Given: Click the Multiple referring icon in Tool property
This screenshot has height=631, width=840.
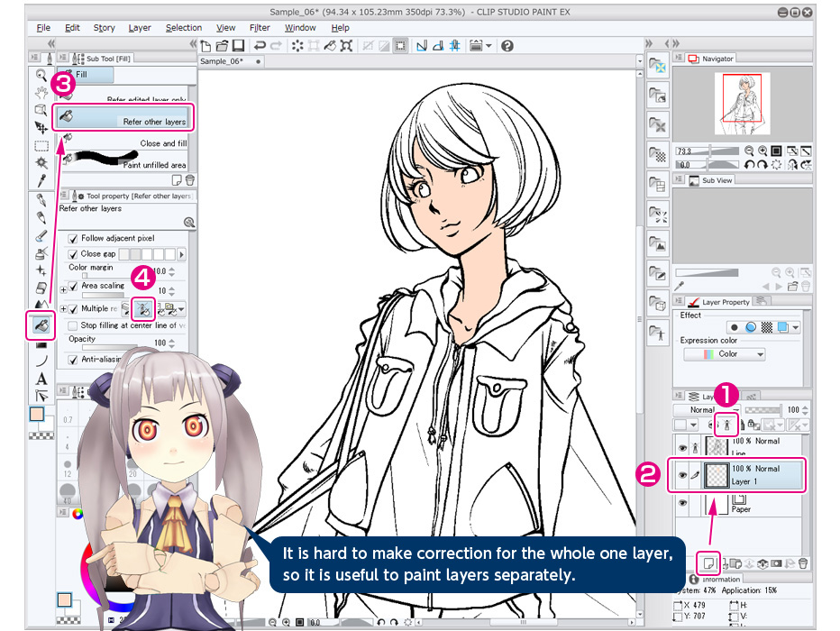Looking at the screenshot, I should 142,308.
